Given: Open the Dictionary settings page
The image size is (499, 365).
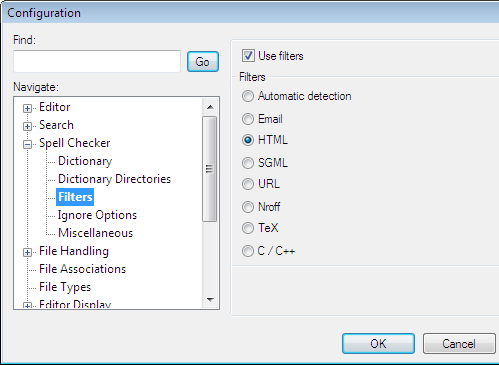Looking at the screenshot, I should [85, 161].
